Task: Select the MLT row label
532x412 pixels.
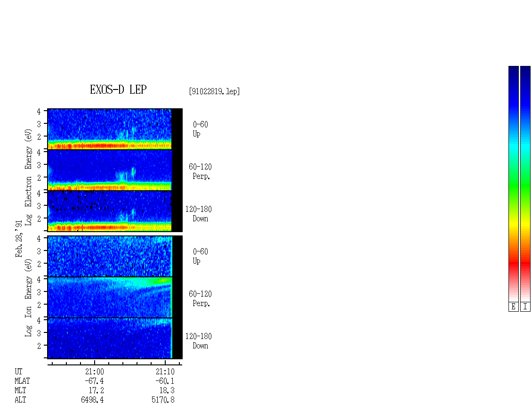Action: [20, 390]
